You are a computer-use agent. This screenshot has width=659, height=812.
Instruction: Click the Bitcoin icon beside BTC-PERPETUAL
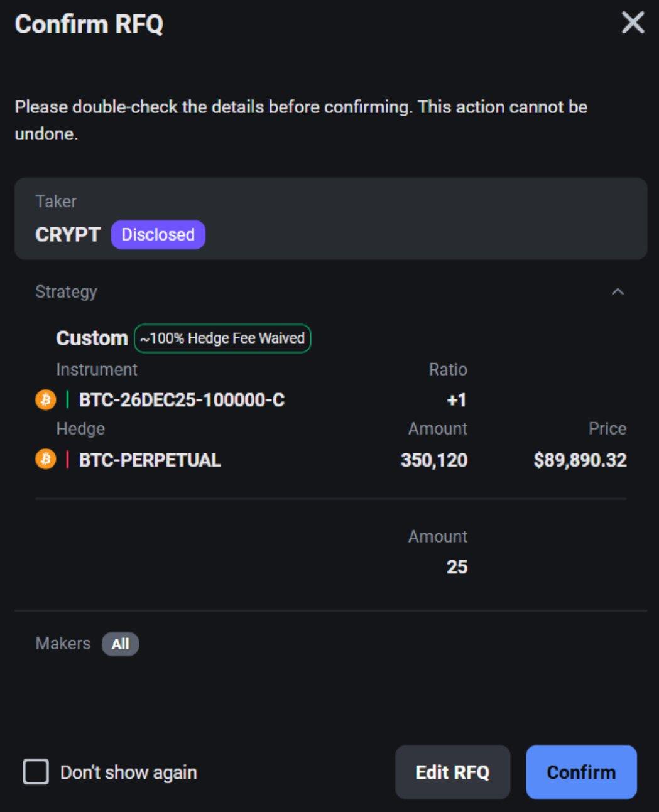(x=45, y=460)
